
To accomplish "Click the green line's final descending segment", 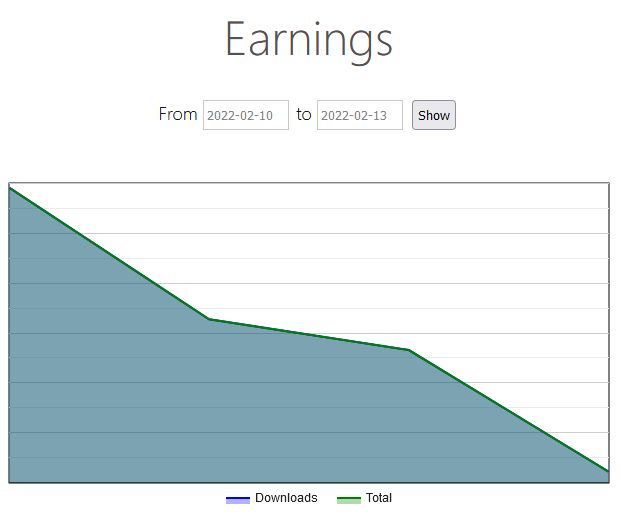I will [508, 410].
